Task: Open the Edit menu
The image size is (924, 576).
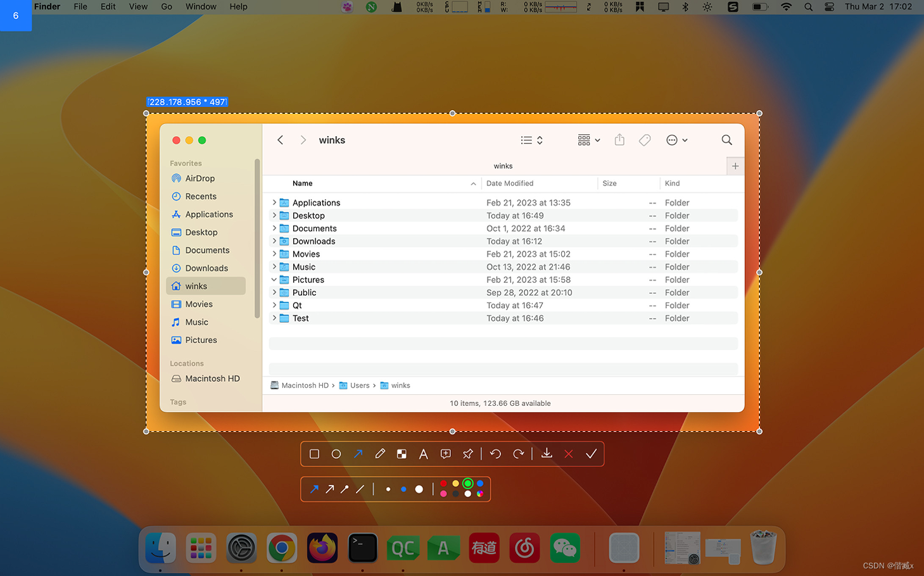Action: pos(108,6)
